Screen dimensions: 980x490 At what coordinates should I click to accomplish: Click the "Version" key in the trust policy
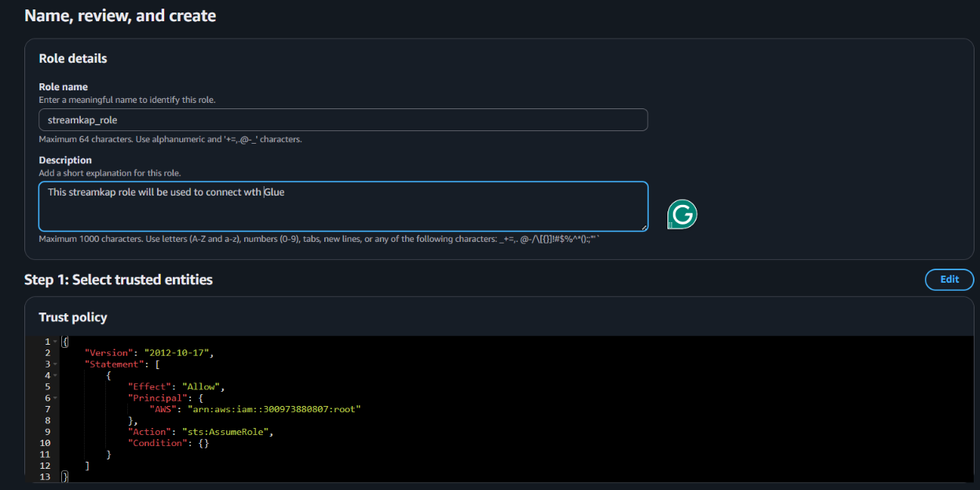point(109,353)
